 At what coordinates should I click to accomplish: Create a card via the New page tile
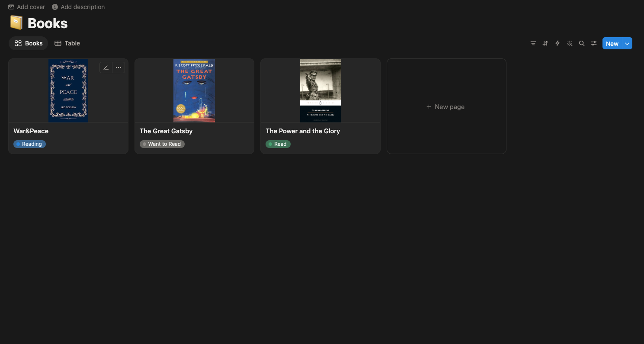coord(446,106)
